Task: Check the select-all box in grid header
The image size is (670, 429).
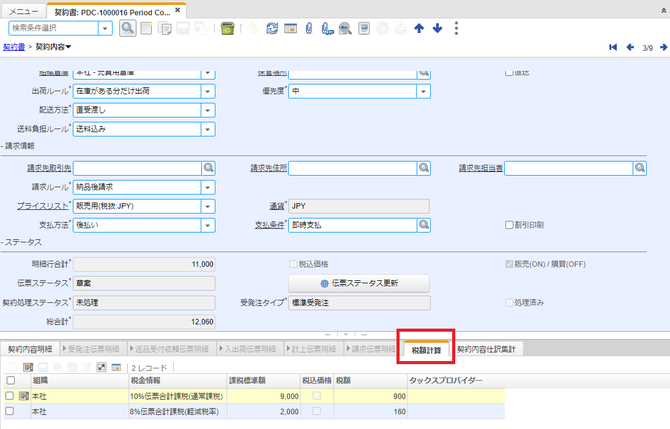Action: coord(11,380)
